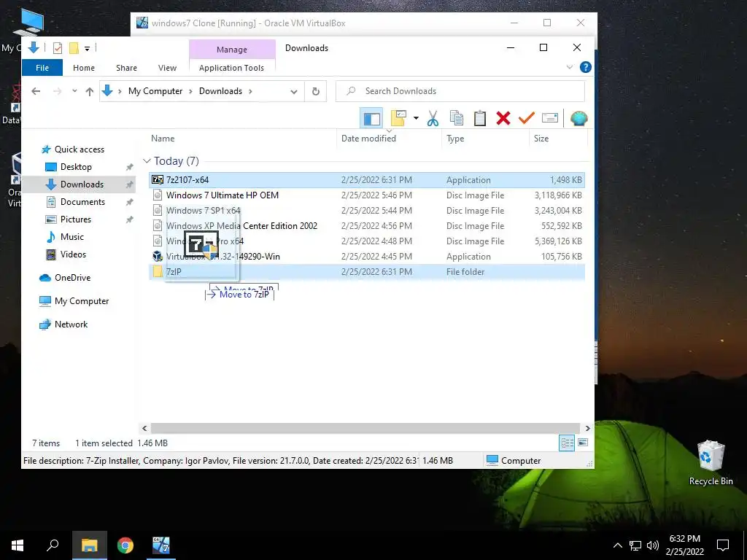Open the VirtualBox VM taskbar icon

click(x=161, y=545)
